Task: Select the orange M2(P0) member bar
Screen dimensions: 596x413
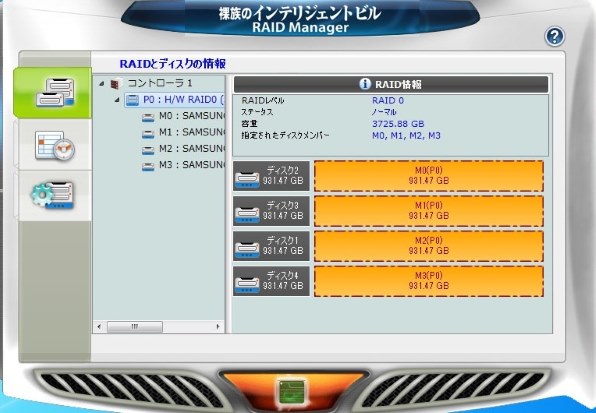Action: [x=429, y=246]
